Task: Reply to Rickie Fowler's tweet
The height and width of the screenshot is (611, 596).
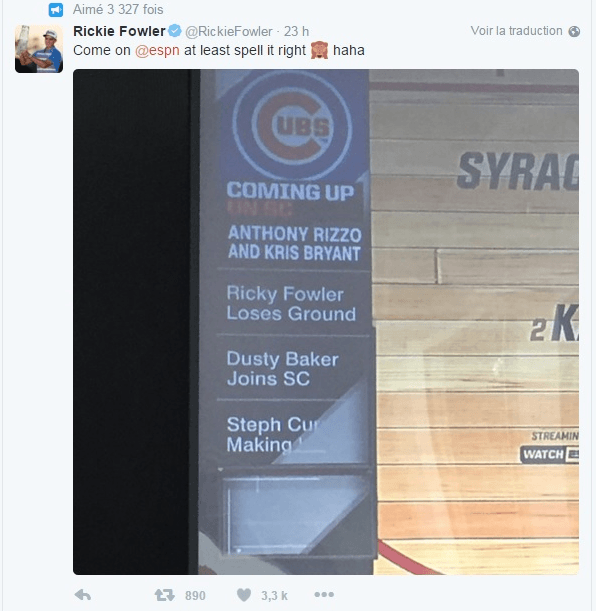Action: click(83, 595)
